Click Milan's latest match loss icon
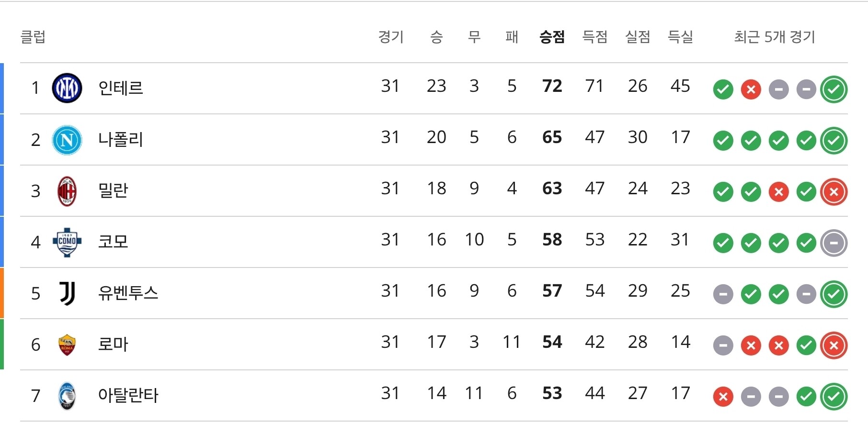This screenshot has height=423, width=868. click(x=834, y=192)
